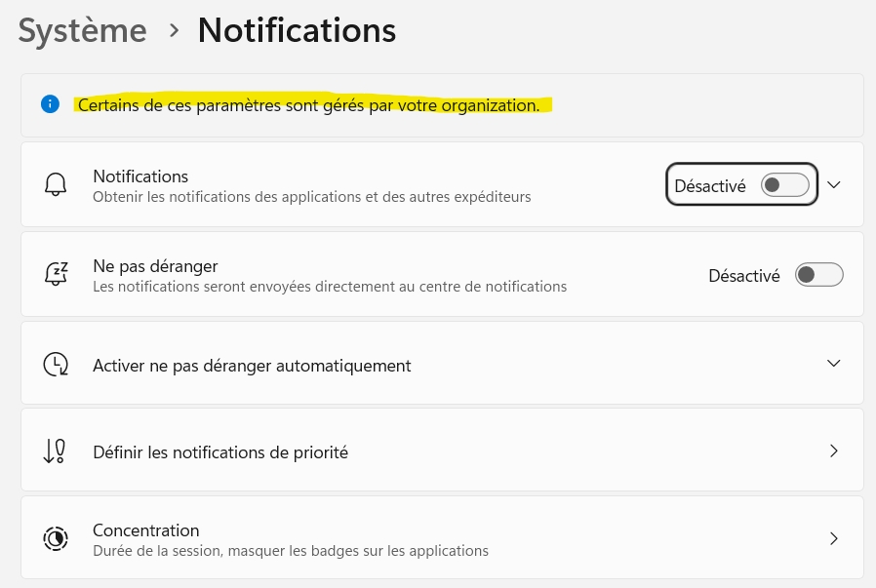The width and height of the screenshot is (876, 588).
Task: Click the blue info icon in the banner
Action: tap(50, 104)
